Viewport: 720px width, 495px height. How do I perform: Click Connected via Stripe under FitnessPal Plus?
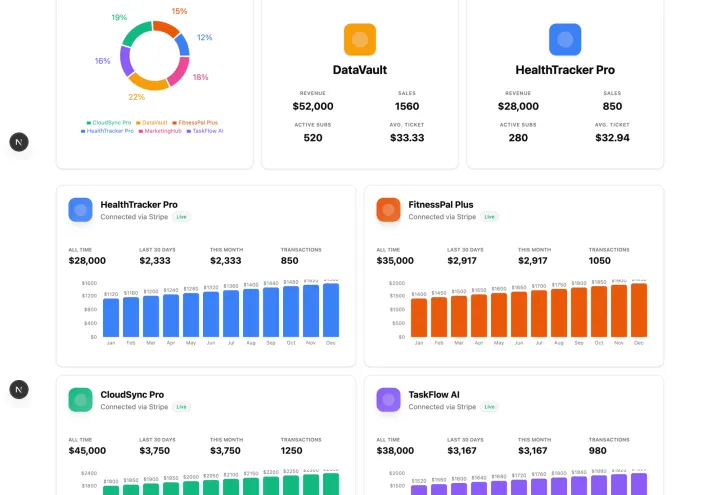442,217
